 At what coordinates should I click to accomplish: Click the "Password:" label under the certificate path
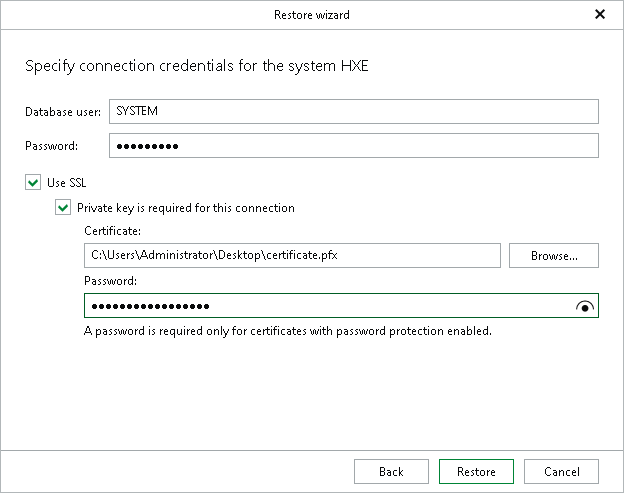110,282
